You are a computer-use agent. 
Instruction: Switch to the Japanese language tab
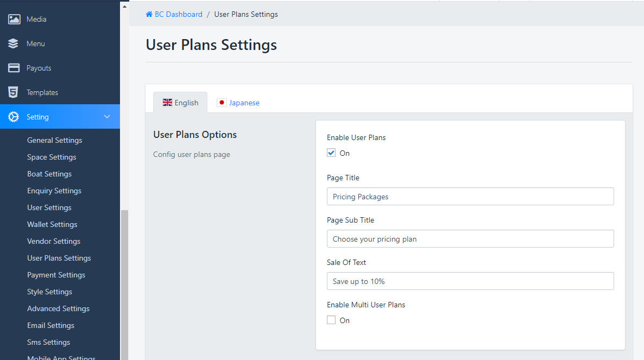(x=244, y=103)
